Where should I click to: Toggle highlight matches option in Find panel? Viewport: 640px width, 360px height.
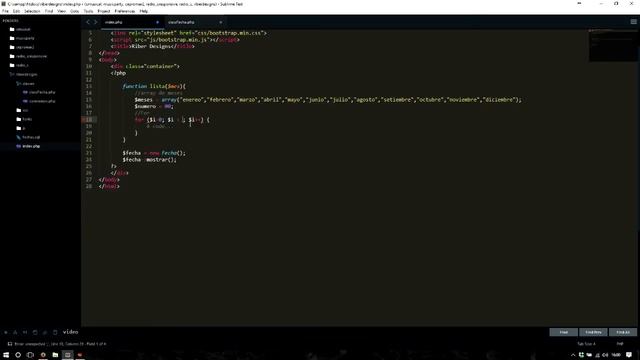click(55, 332)
